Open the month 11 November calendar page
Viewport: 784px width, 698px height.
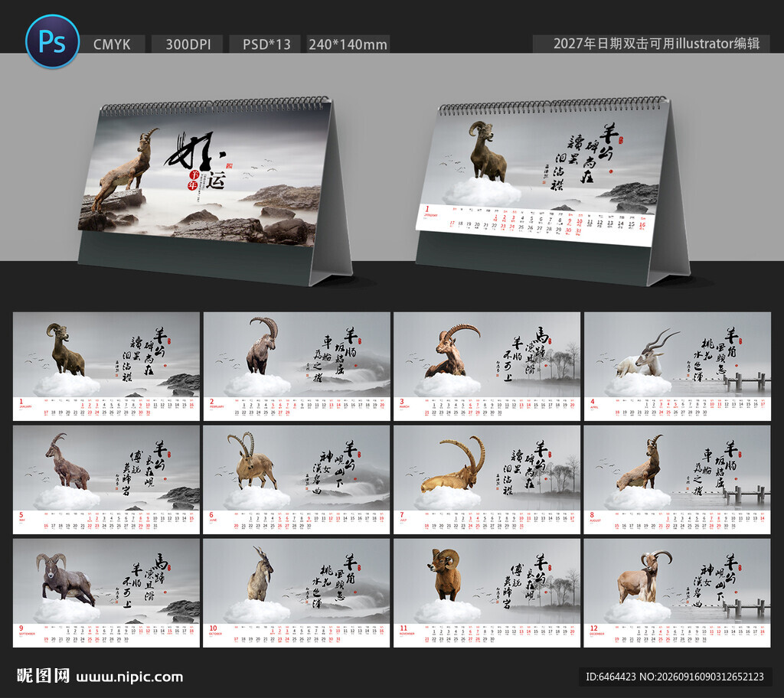tap(487, 593)
